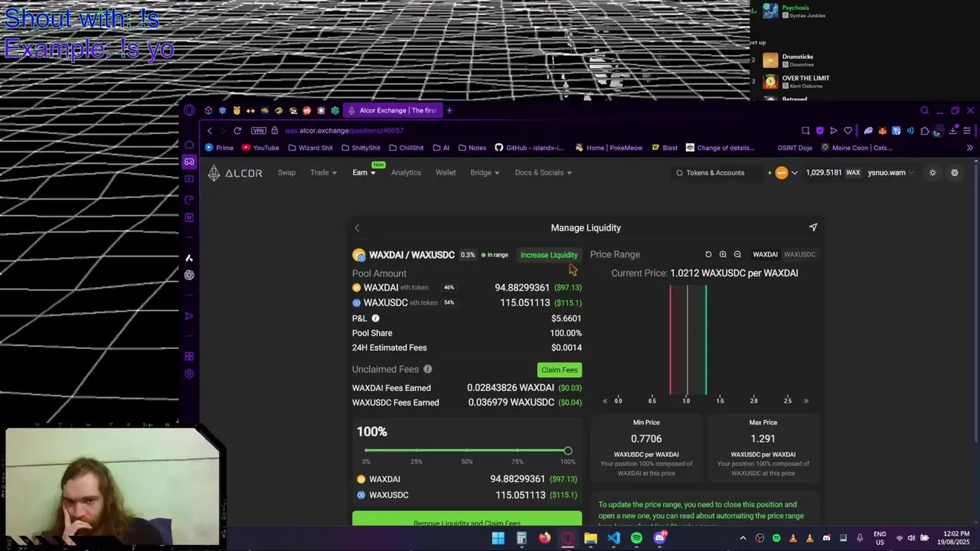980x551 pixels.
Task: Click the sidebar home icon
Action: click(189, 145)
